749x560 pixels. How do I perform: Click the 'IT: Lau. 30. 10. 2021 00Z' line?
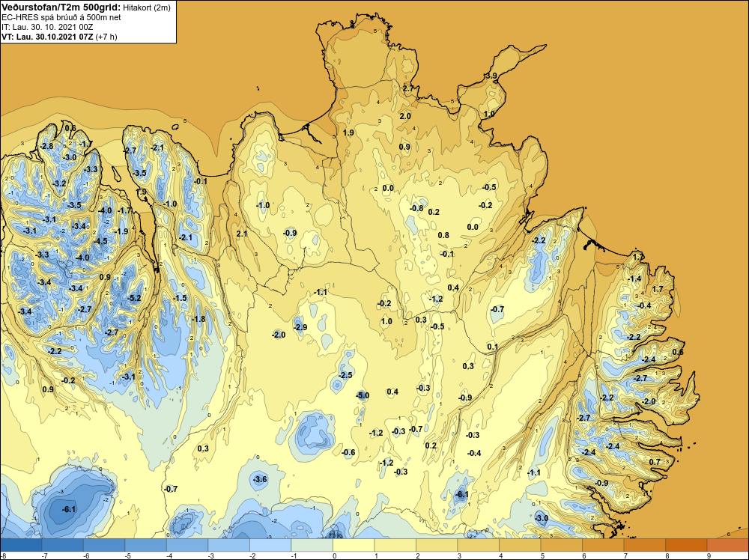point(47,27)
